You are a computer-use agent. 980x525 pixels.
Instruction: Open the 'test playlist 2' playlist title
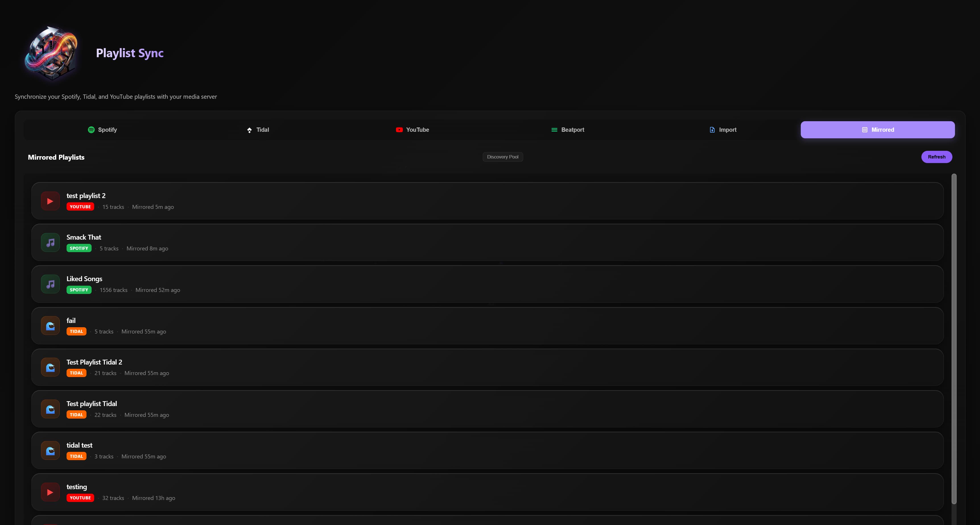click(86, 195)
